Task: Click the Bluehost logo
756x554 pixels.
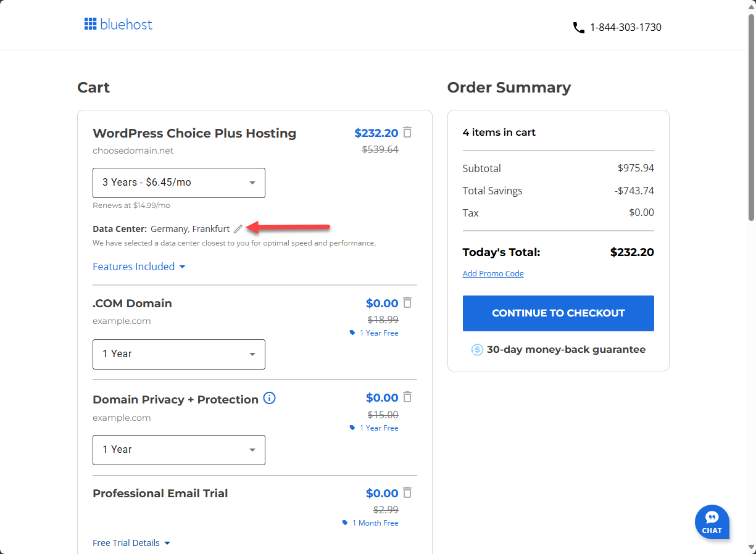Action: tap(118, 24)
